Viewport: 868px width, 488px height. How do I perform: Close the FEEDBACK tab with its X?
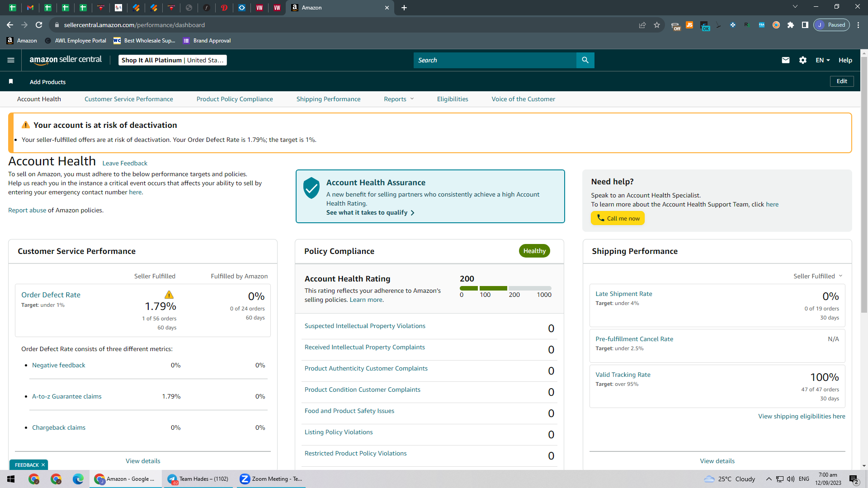[x=43, y=465]
